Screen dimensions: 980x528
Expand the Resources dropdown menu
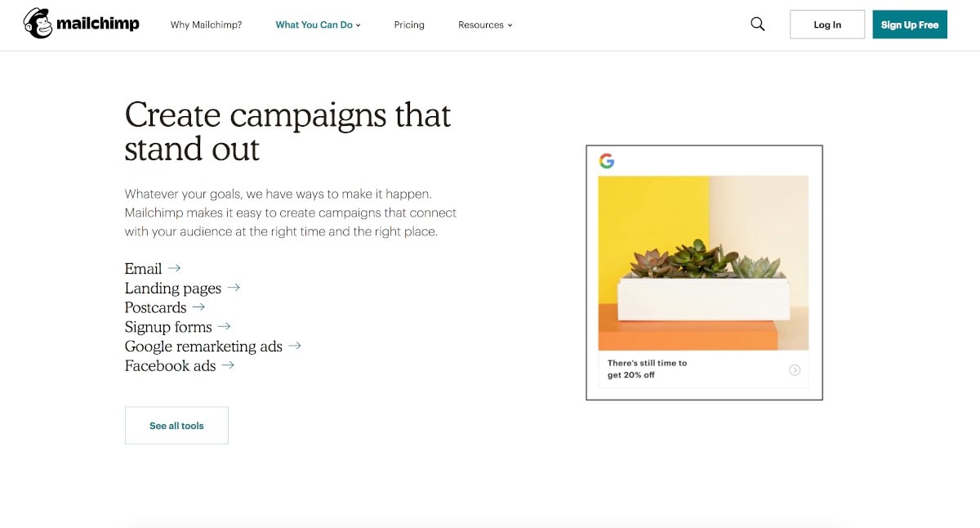(x=485, y=25)
